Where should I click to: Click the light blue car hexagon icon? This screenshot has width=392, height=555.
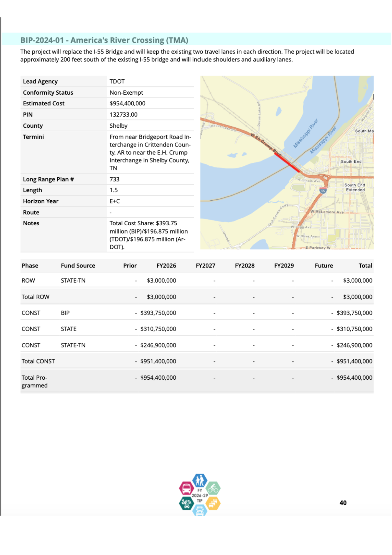click(x=200, y=511)
